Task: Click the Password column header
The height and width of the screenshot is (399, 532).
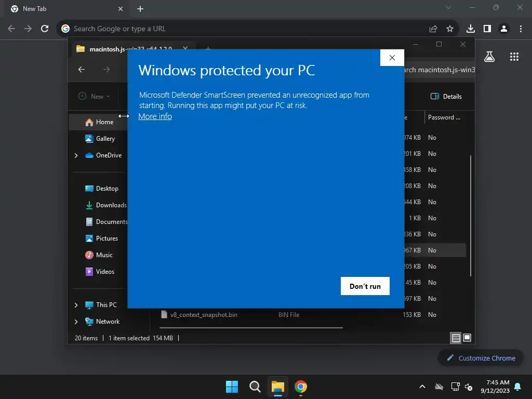Action: [445, 117]
